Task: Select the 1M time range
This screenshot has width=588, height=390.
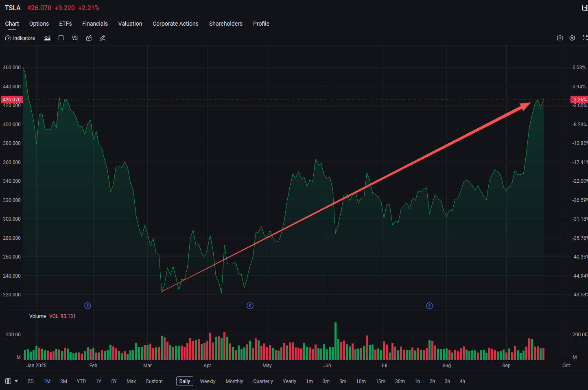Action: pos(47,381)
